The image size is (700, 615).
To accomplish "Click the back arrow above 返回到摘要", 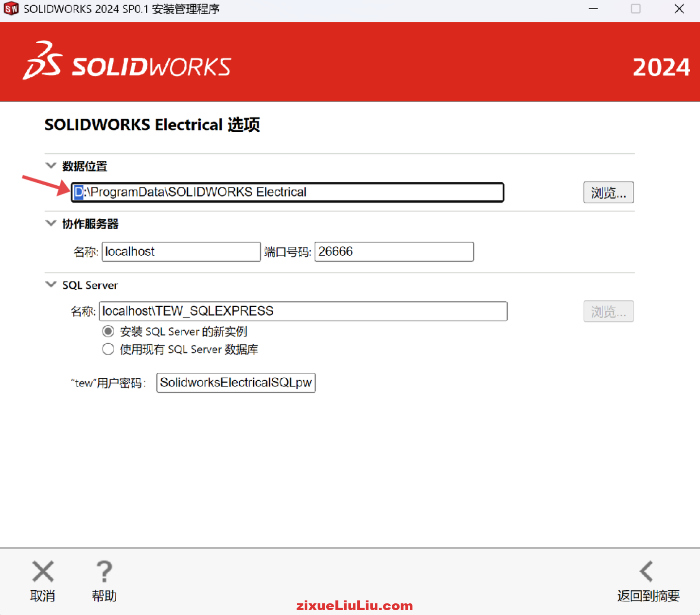I will 647,571.
